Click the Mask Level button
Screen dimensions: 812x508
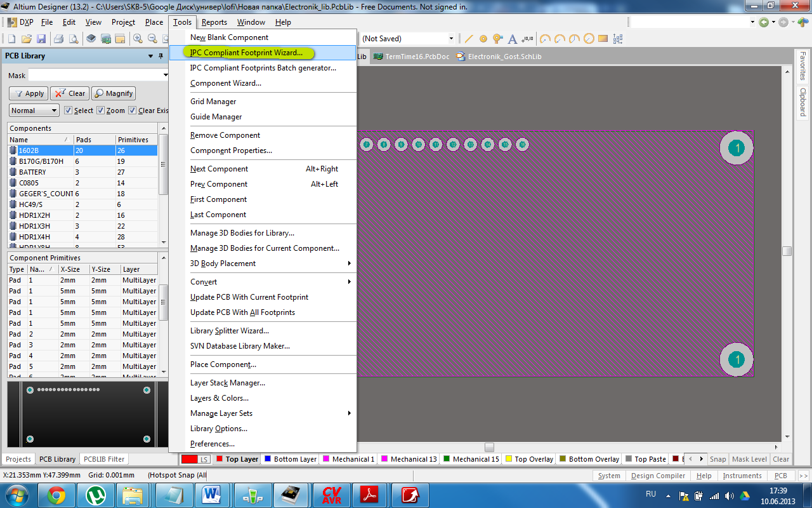tap(749, 459)
